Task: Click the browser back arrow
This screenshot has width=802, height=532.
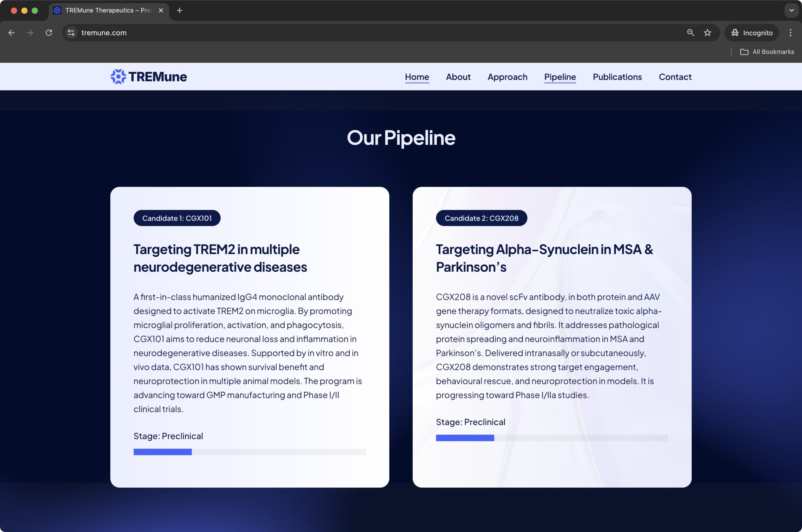Action: [12, 33]
